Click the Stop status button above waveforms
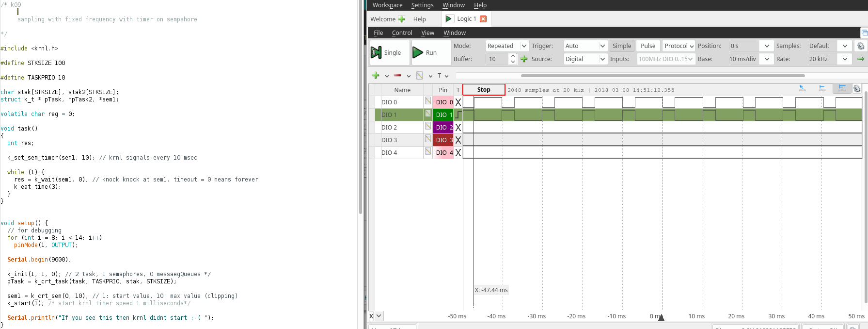868x329 pixels. 484,90
